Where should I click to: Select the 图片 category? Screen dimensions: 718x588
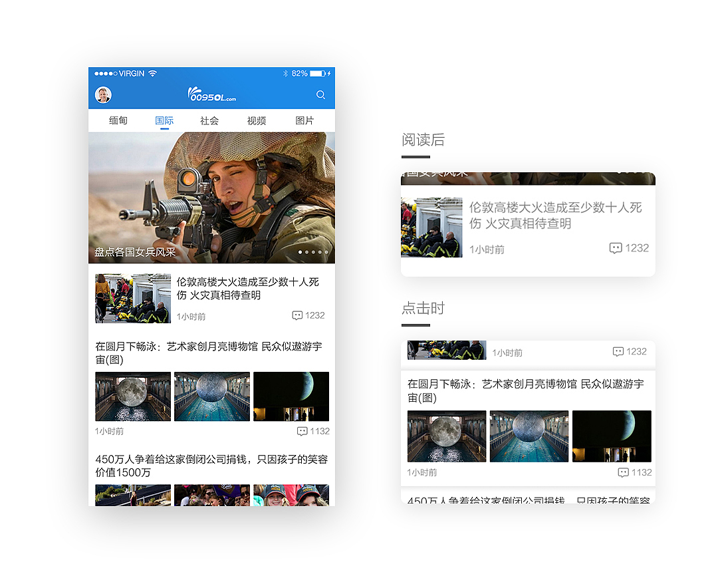[x=304, y=120]
